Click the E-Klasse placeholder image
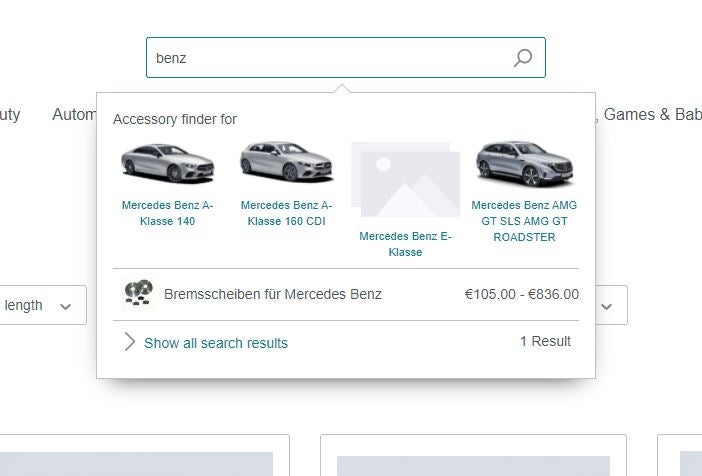Viewport: 702px width, 476px height. 405,180
